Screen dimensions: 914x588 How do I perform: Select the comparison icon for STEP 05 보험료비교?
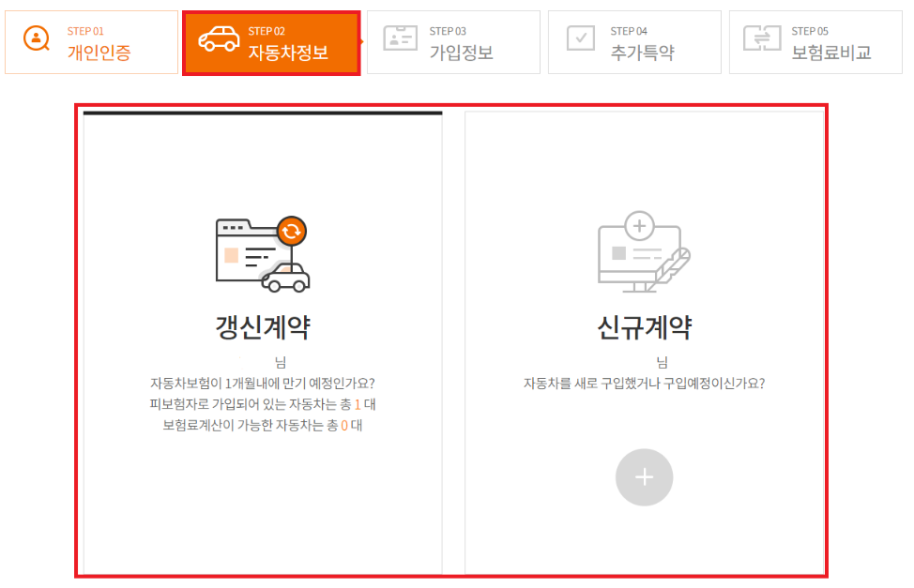pos(761,39)
